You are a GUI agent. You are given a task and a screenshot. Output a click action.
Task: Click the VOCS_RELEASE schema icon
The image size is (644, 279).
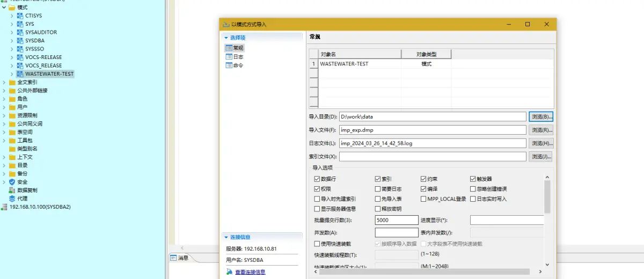[20, 65]
